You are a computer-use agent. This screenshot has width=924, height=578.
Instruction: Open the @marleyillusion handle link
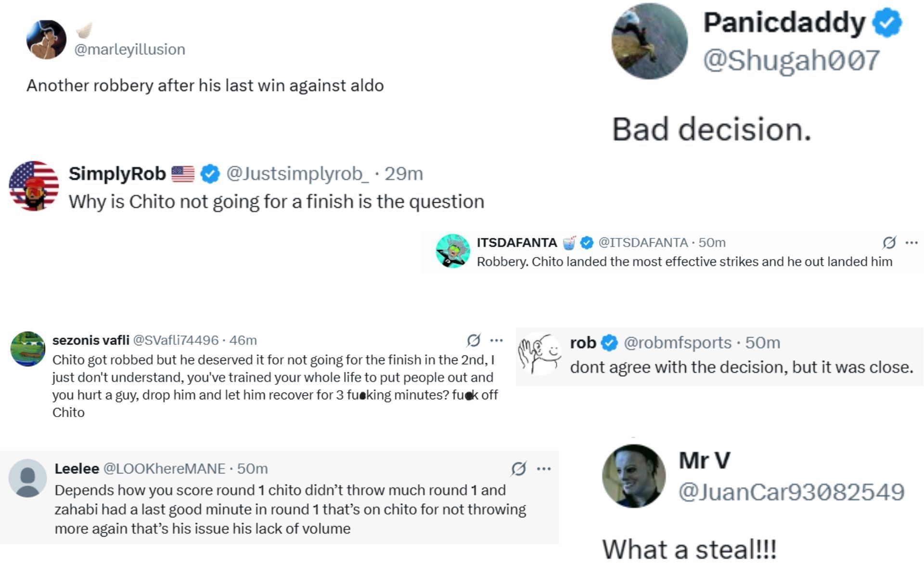click(x=129, y=49)
